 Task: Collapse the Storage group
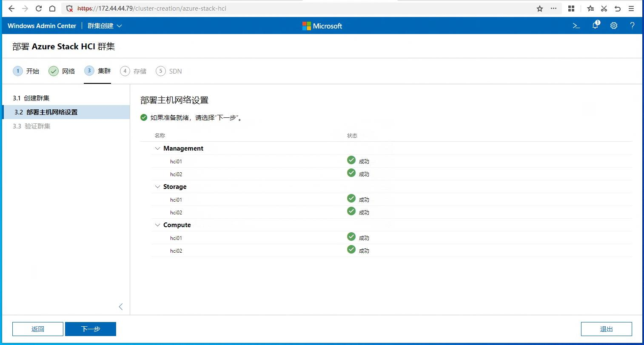pyautogui.click(x=157, y=187)
